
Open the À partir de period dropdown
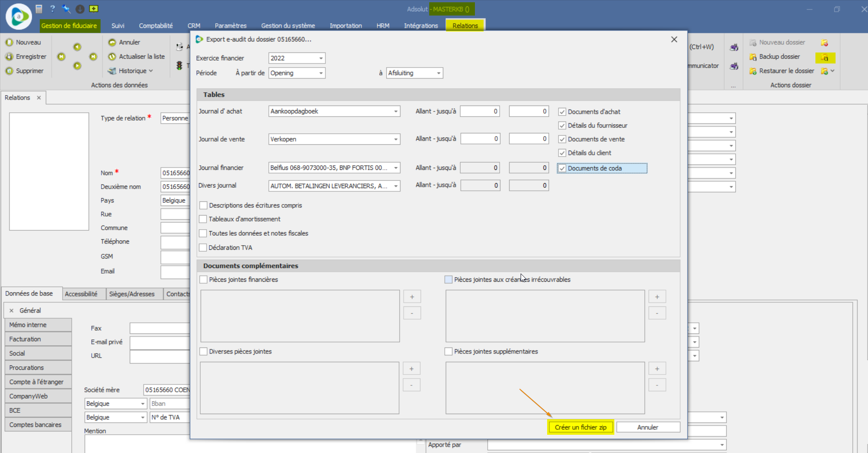click(321, 73)
